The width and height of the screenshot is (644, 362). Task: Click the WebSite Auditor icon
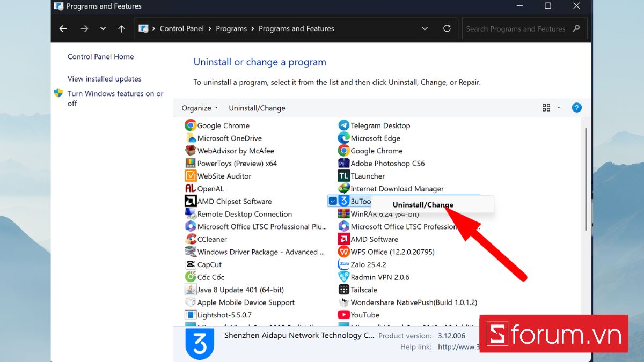tap(190, 176)
